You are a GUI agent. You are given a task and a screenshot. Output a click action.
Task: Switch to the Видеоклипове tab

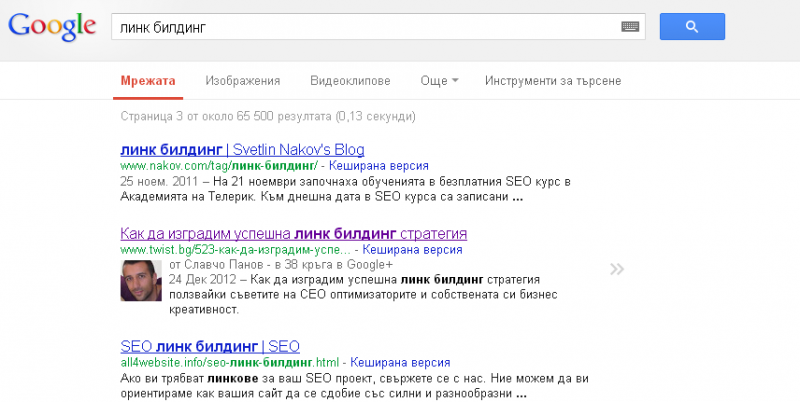tap(350, 81)
